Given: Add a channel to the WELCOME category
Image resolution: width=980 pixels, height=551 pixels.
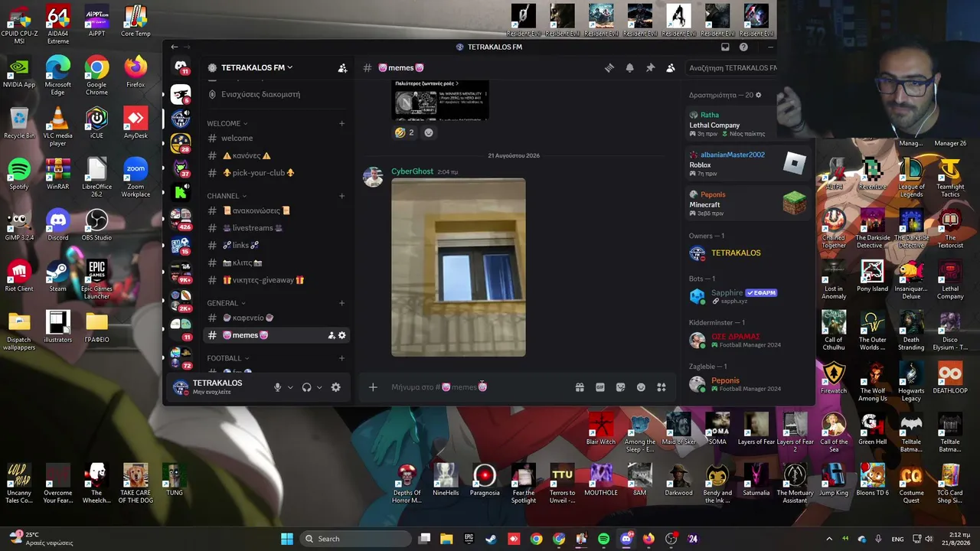Looking at the screenshot, I should [x=341, y=123].
